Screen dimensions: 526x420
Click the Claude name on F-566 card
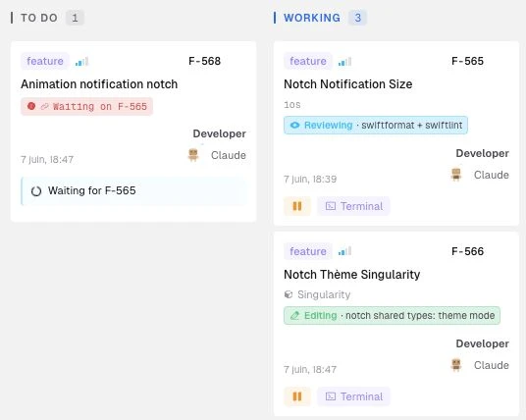492,365
